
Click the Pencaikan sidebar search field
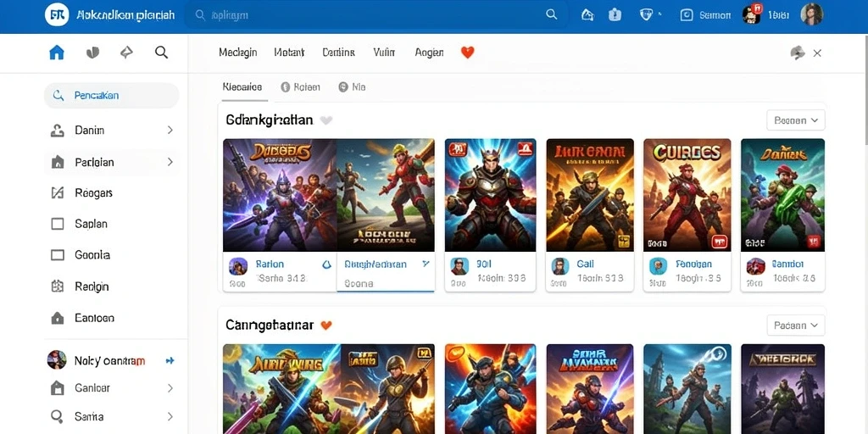pyautogui.click(x=111, y=95)
